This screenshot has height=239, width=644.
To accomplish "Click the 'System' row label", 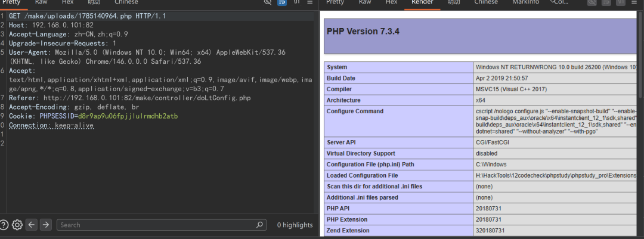I will coord(337,67).
